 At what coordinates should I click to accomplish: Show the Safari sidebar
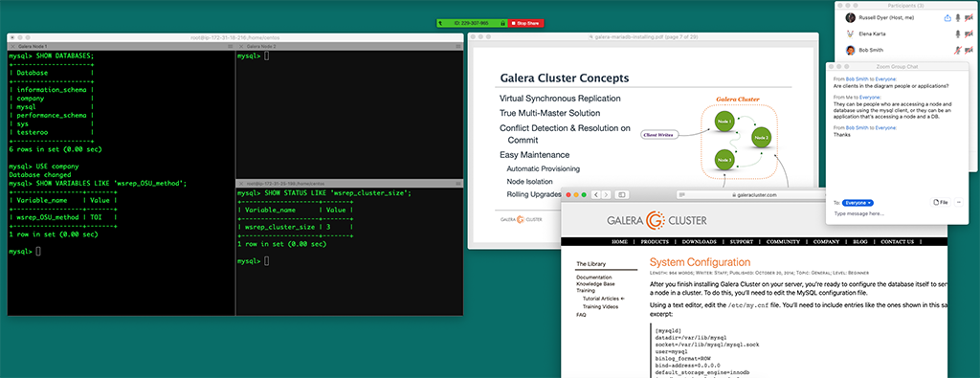(x=622, y=195)
